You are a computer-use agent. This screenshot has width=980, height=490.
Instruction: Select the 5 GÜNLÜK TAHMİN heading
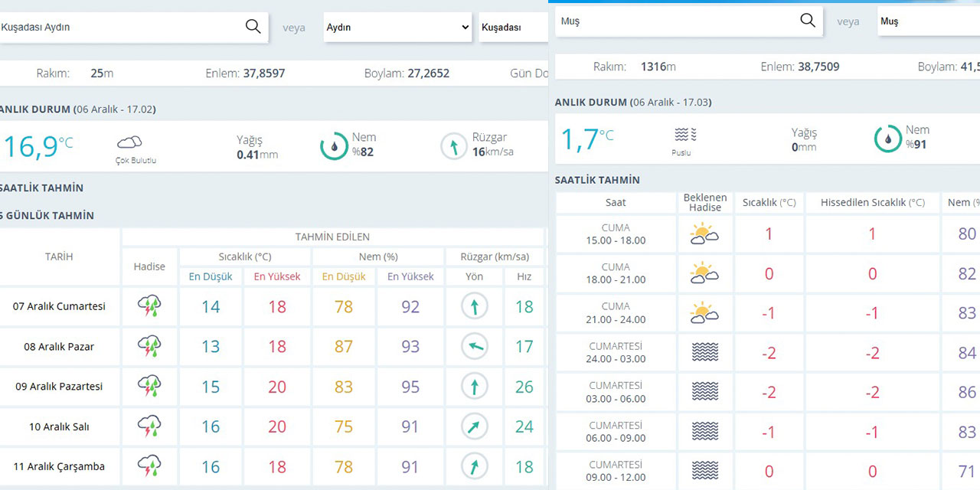click(47, 216)
